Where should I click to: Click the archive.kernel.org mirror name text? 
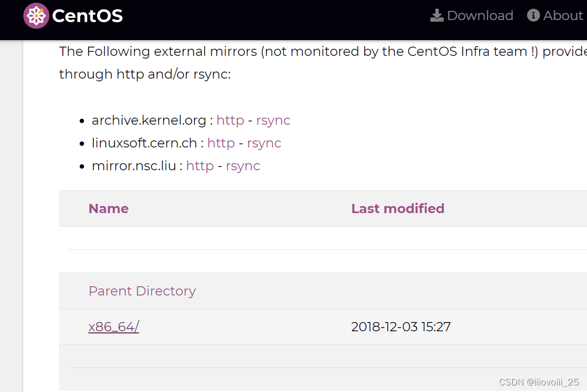point(149,120)
